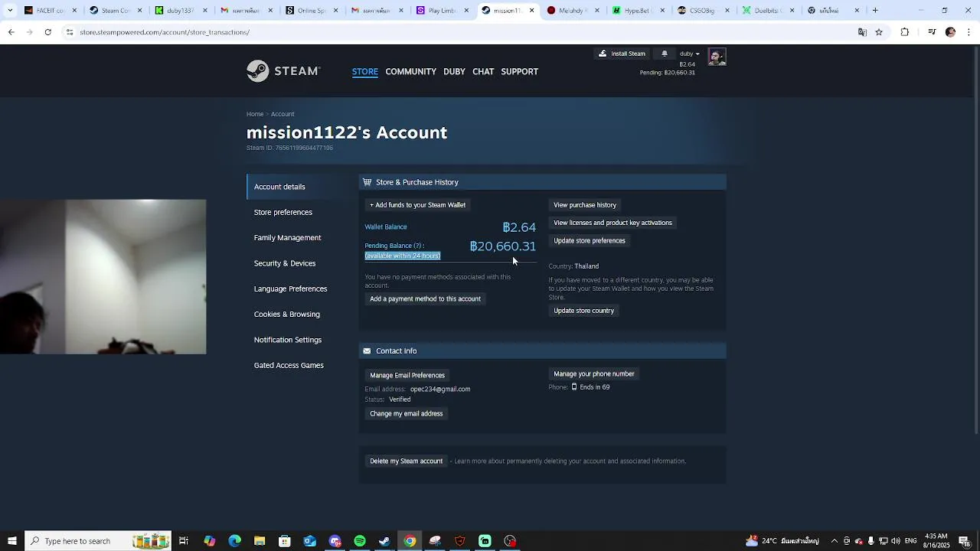980x551 pixels.
Task: Open the STORE menu item
Action: (x=365, y=72)
